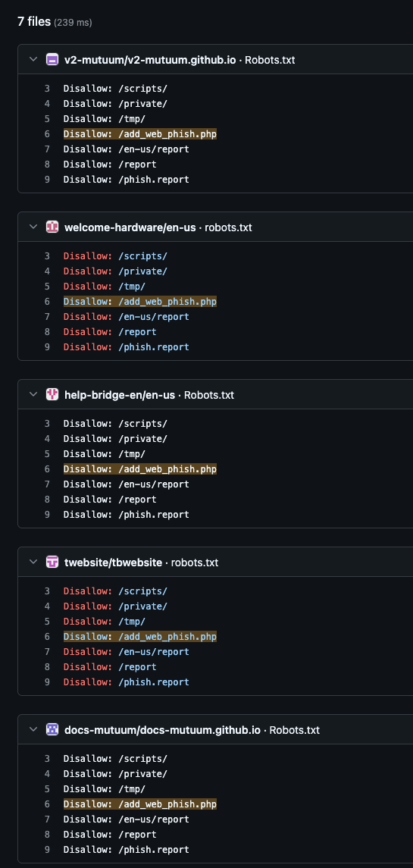Click 'Disallow: /scripts/' in twebsite result
The width and height of the screenshot is (413, 868).
pos(115,591)
